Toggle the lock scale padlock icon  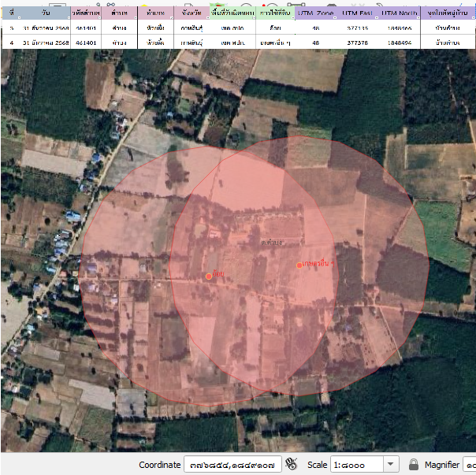tap(414, 465)
